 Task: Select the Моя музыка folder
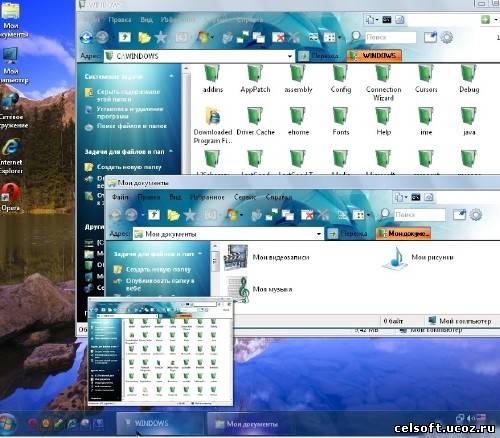pos(259,289)
